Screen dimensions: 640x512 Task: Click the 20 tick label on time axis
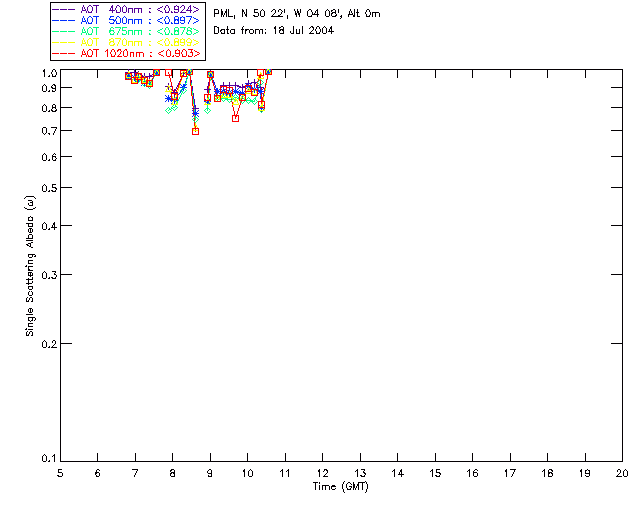(x=622, y=473)
